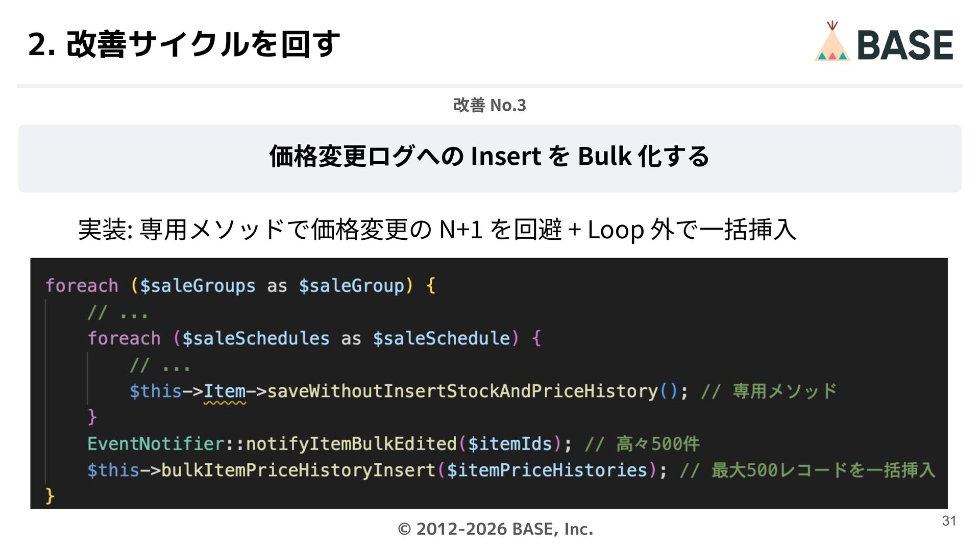Click the page number 31
980x551 pixels.
coord(949,521)
